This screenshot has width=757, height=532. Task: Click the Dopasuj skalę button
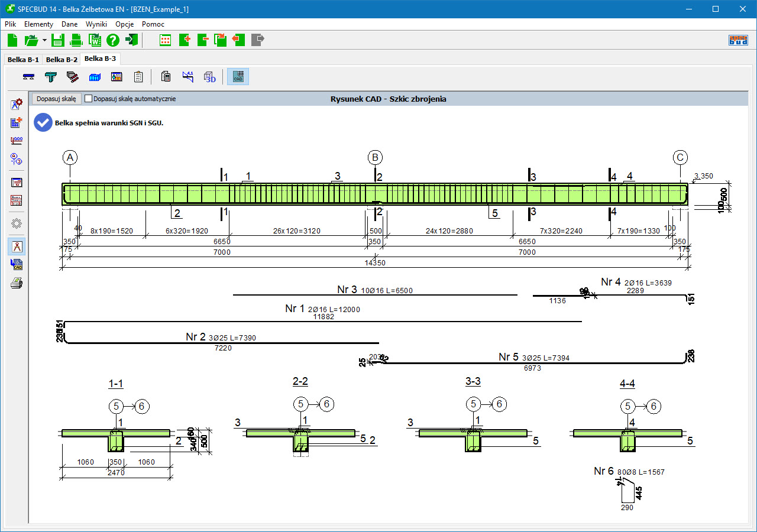click(56, 99)
